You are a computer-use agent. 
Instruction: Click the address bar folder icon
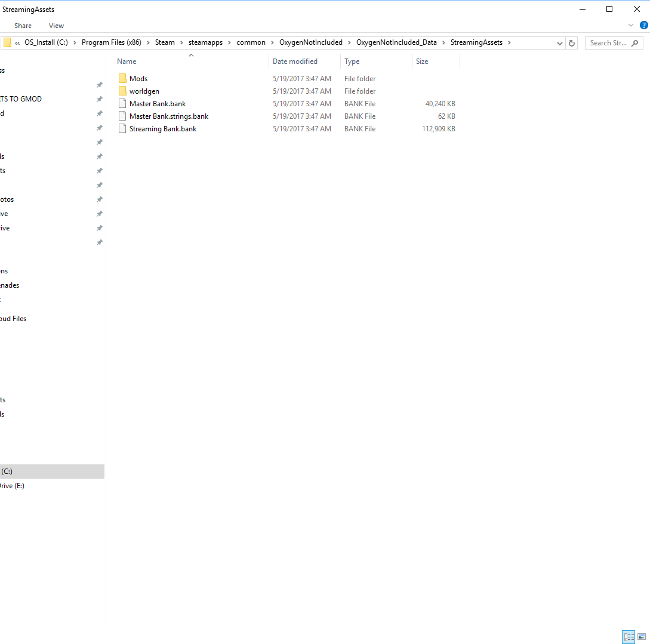click(x=7, y=43)
